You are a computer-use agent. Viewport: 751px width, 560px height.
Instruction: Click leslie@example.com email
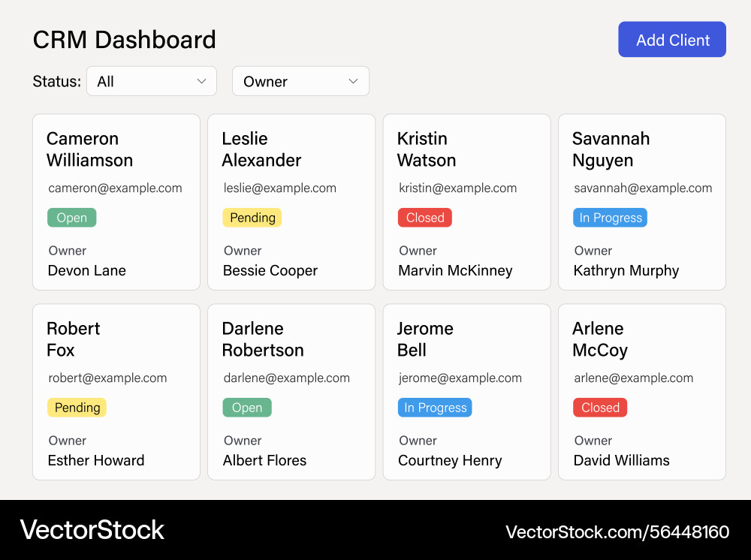279,188
